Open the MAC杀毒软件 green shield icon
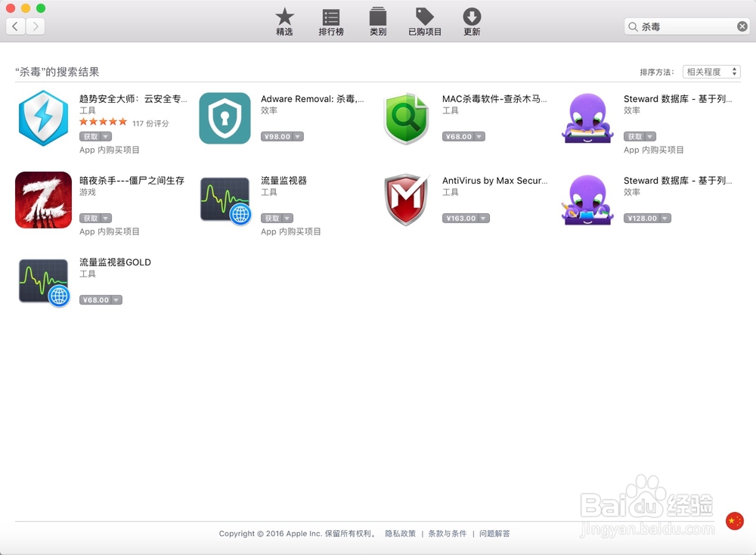Viewport: 756px width, 555px height. tap(406, 118)
